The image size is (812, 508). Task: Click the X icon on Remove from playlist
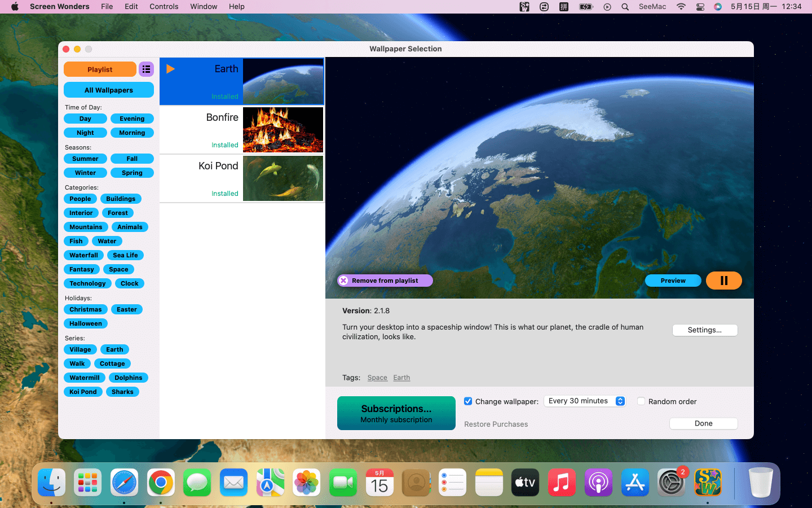point(343,281)
